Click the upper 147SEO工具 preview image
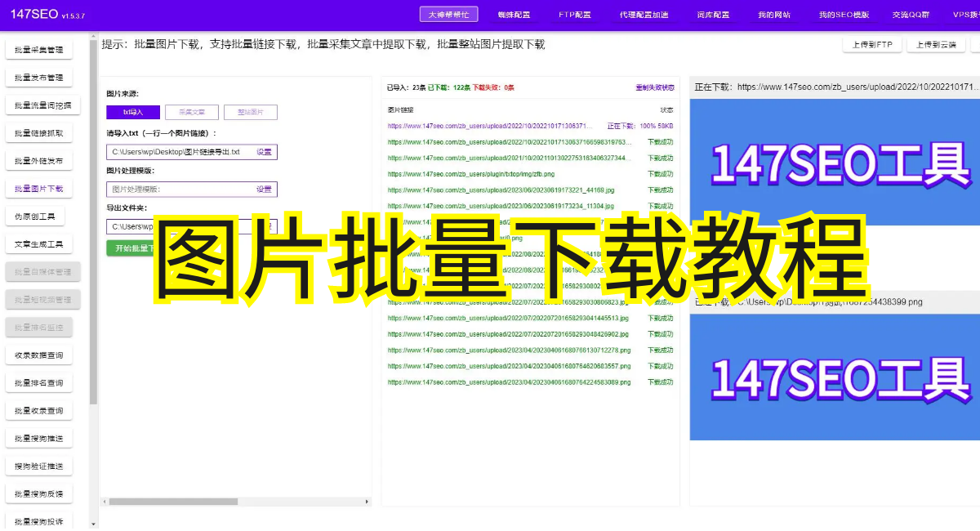This screenshot has height=531, width=980. point(835,162)
